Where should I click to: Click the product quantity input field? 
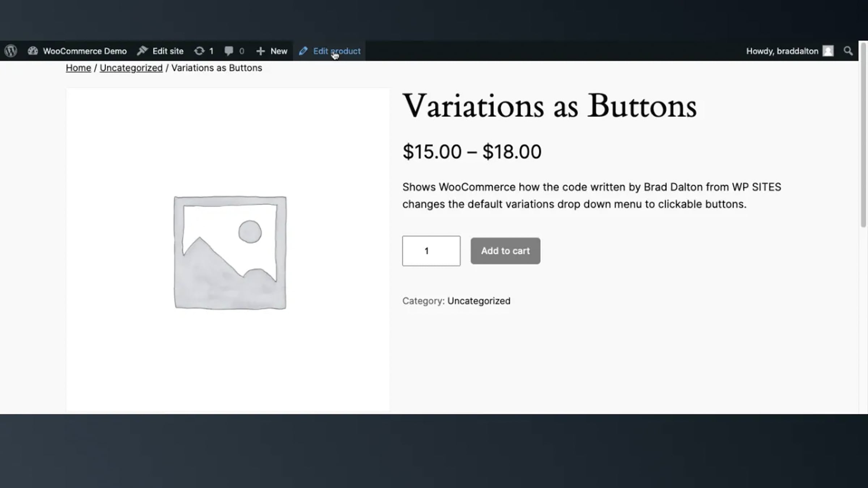(431, 251)
